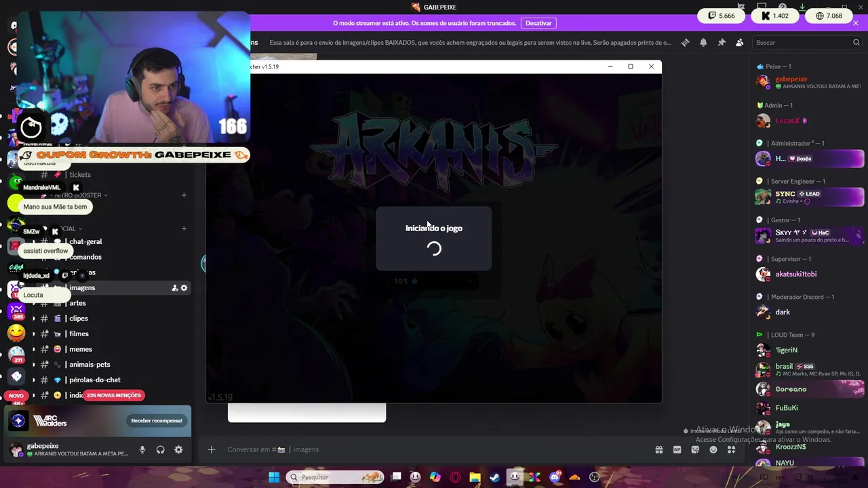Mute the microphone in user panel
The height and width of the screenshot is (488, 868).
[x=142, y=449]
